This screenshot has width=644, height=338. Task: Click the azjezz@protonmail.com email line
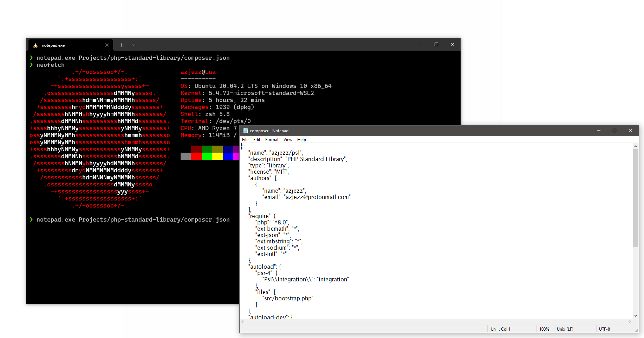307,197
